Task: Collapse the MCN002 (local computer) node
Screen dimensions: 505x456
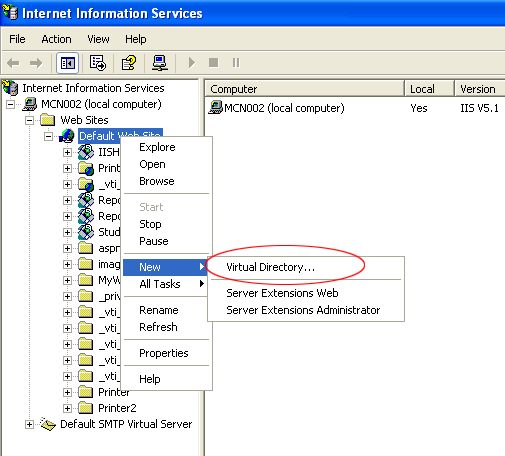Action: pos(11,104)
